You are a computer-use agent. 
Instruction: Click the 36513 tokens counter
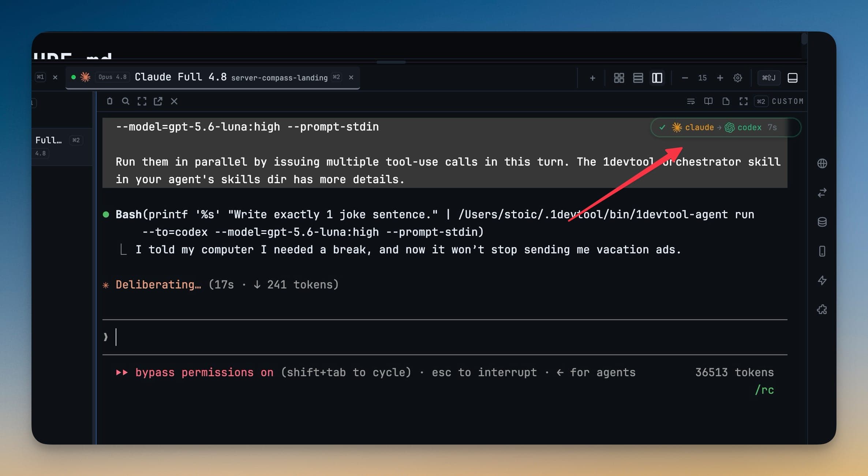click(x=734, y=372)
